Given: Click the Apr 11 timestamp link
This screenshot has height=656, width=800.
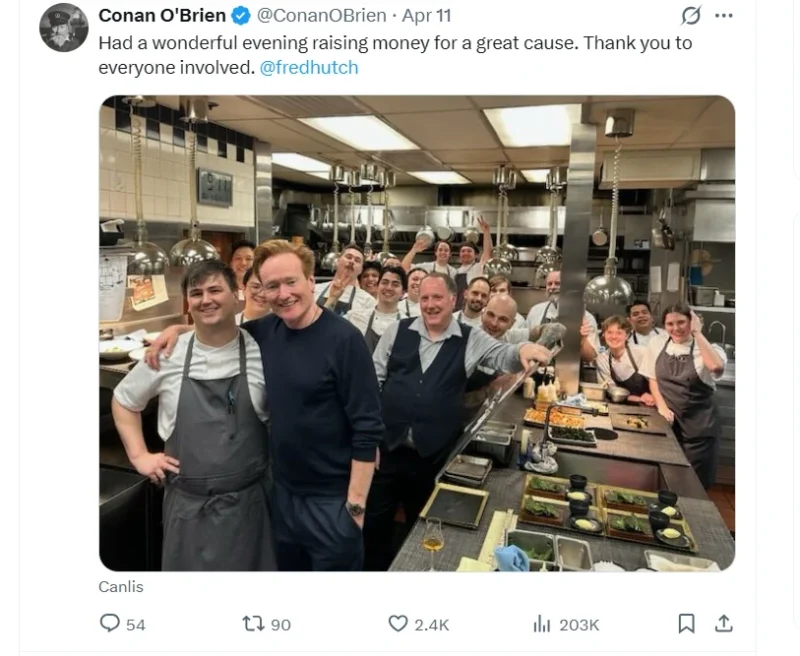Looking at the screenshot, I should (x=425, y=15).
